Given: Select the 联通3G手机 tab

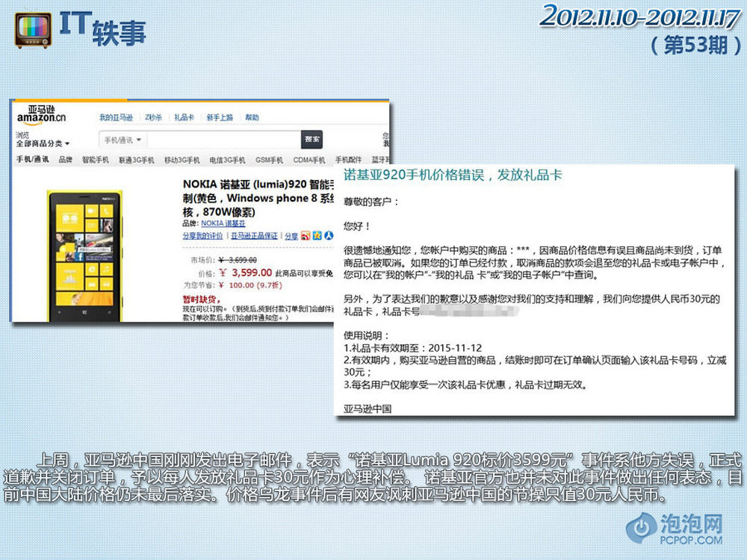Looking at the screenshot, I should click(137, 160).
